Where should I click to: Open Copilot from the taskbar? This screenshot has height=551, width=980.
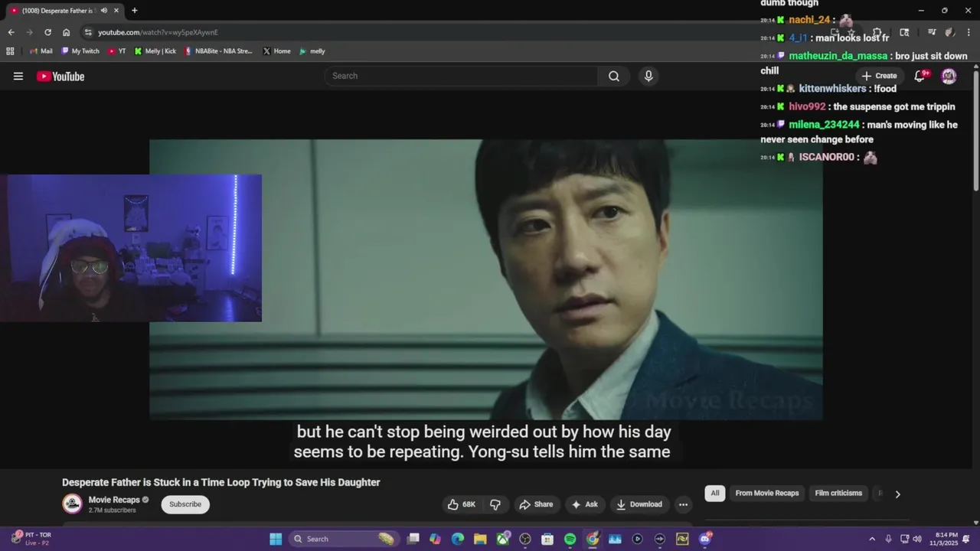pyautogui.click(x=436, y=539)
